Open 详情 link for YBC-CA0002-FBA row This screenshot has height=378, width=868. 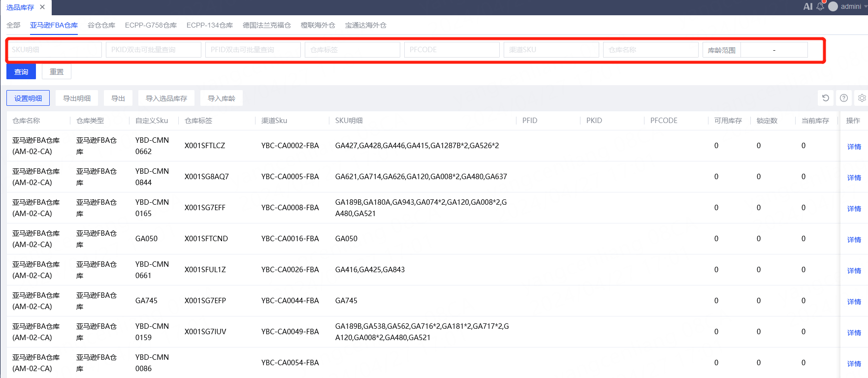[854, 147]
